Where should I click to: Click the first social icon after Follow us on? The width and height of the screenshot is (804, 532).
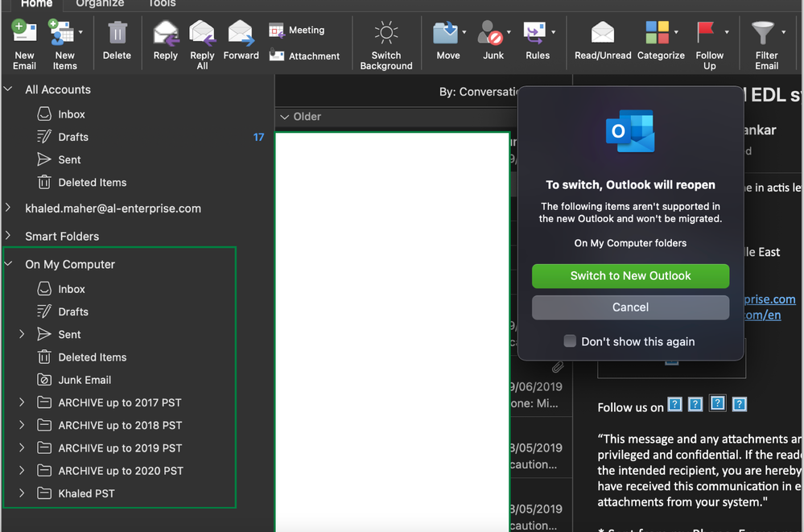pos(674,404)
